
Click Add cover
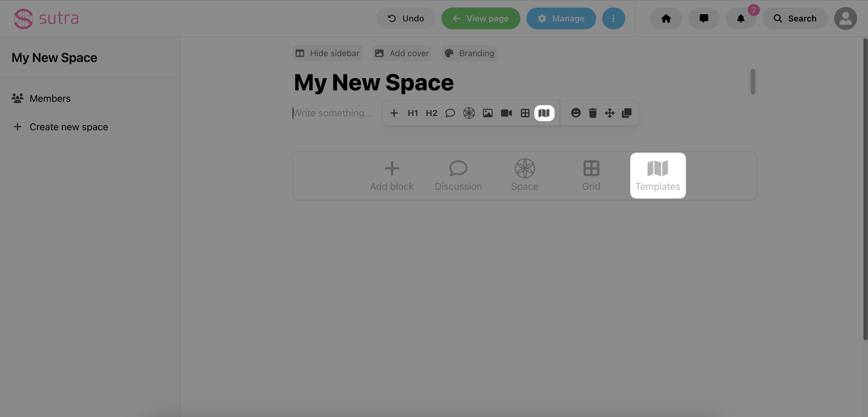pos(402,53)
